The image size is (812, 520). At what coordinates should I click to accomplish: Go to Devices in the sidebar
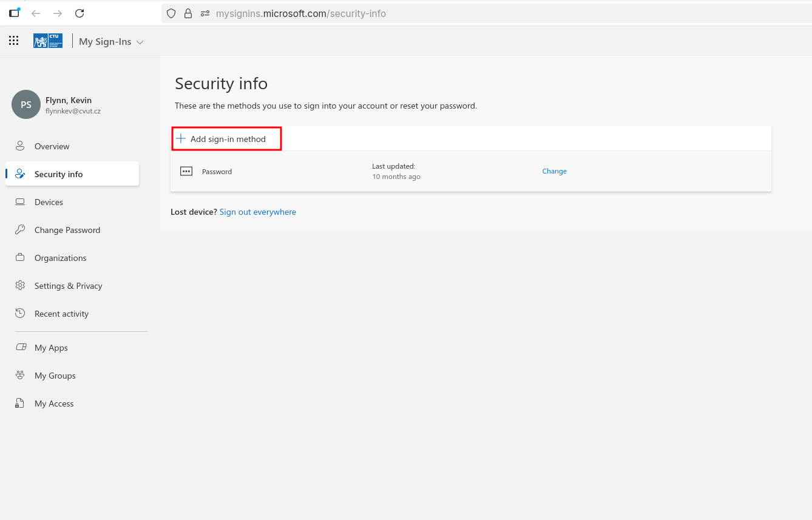(x=49, y=202)
